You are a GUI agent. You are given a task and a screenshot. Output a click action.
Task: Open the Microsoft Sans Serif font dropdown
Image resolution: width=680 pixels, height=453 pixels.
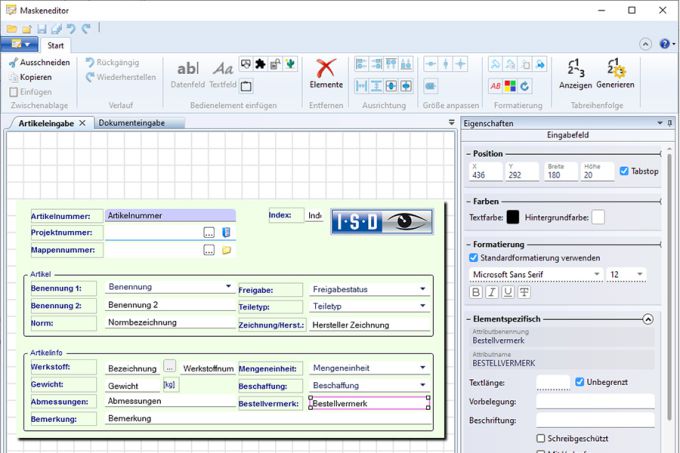tap(596, 274)
